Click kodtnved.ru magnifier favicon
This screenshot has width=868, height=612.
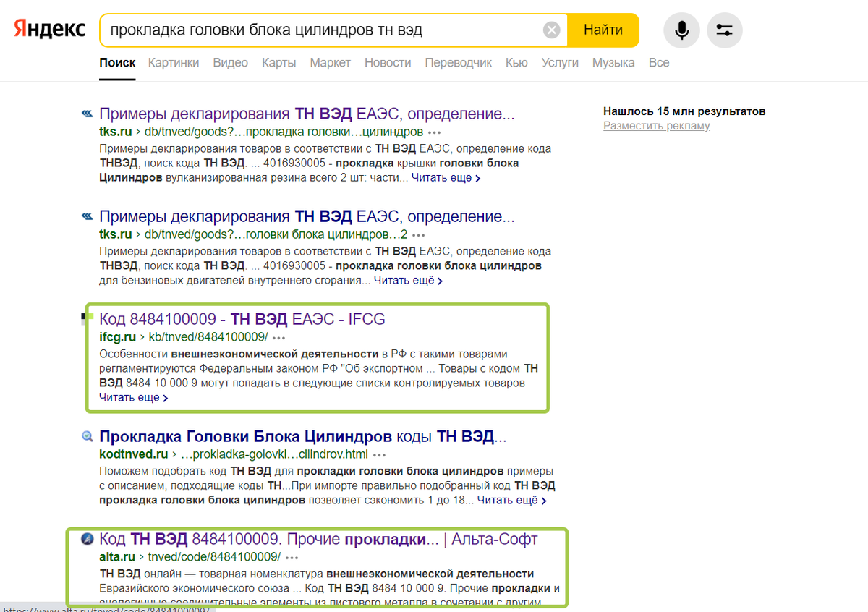tap(87, 436)
